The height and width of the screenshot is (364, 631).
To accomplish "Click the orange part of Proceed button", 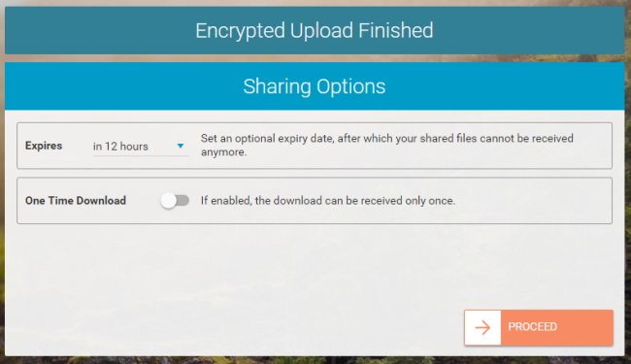I will click(x=557, y=327).
